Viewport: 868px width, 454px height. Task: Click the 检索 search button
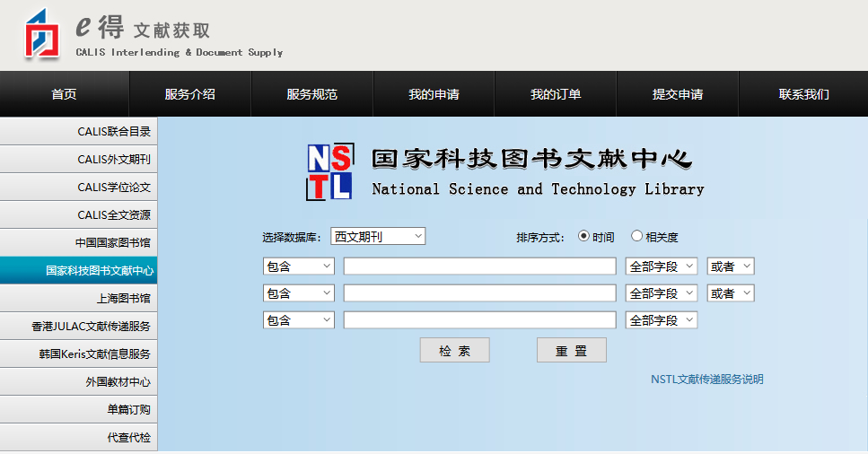click(454, 351)
